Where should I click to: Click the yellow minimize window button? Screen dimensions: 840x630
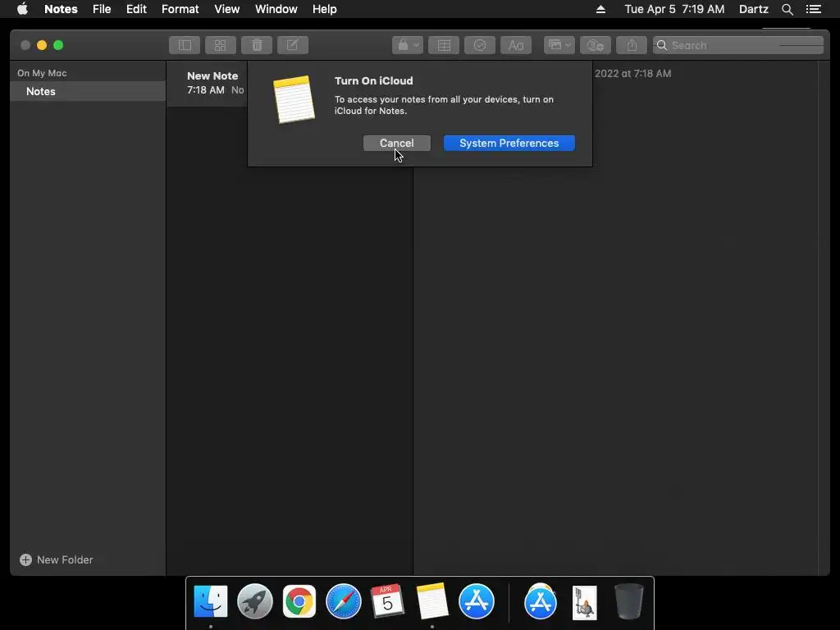coord(42,45)
